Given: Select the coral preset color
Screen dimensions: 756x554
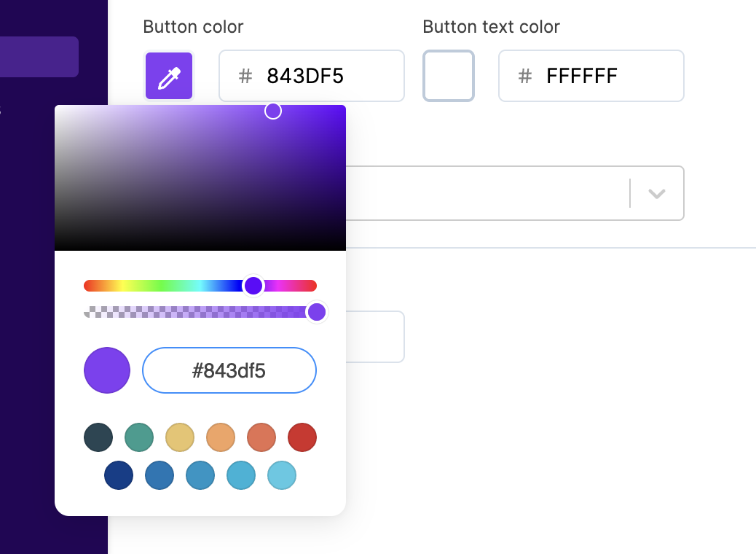Looking at the screenshot, I should point(261,437).
